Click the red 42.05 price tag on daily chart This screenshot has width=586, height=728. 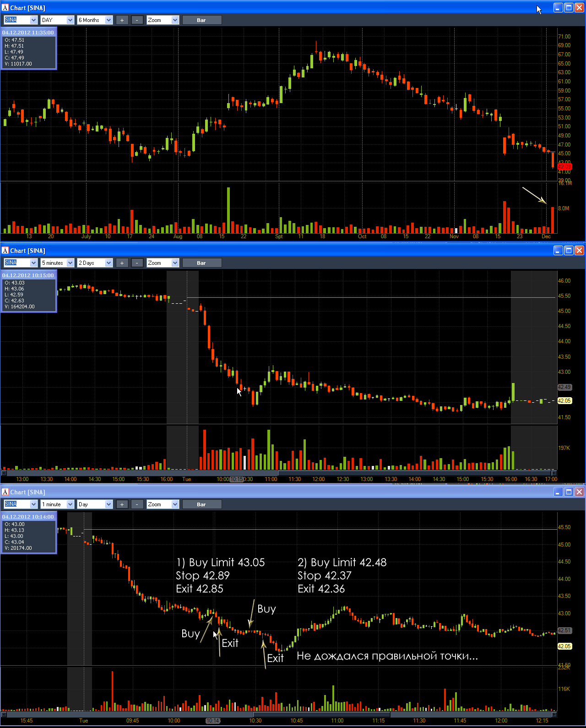[x=564, y=167]
